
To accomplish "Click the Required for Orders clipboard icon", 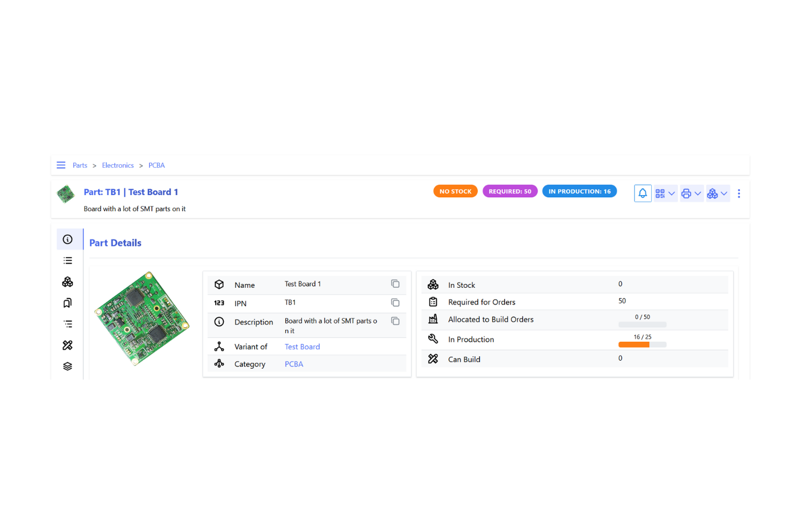I will tap(433, 302).
